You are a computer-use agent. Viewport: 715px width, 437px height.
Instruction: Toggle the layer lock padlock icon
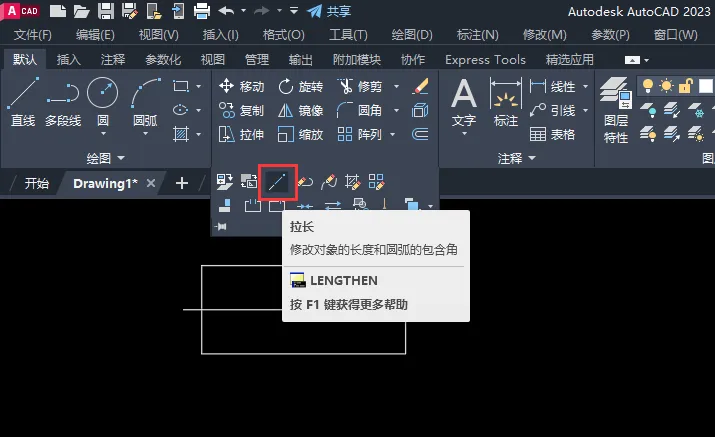pos(685,85)
